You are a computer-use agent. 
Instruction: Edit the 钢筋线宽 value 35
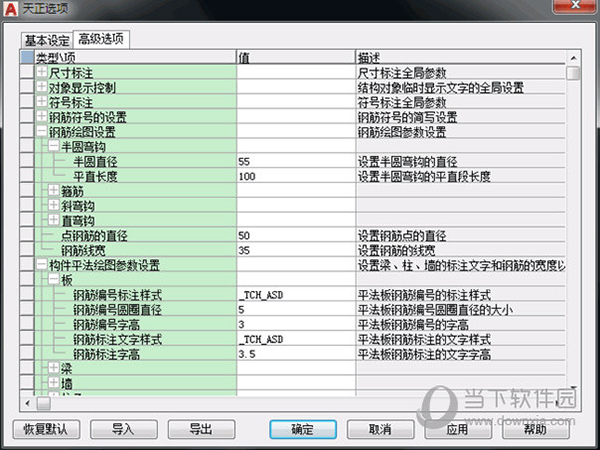coord(296,250)
